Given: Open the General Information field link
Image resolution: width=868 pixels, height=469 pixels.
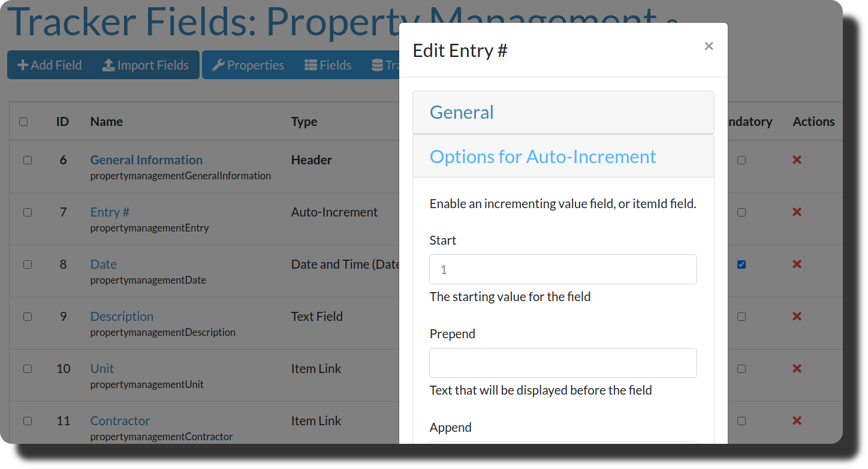Looking at the screenshot, I should pyautogui.click(x=146, y=160).
